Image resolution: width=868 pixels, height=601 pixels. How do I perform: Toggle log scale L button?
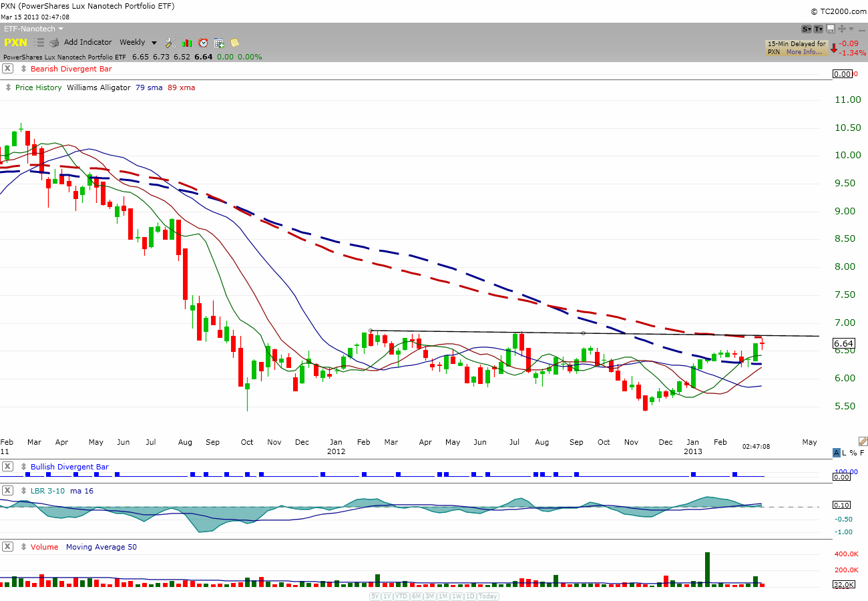click(x=845, y=453)
